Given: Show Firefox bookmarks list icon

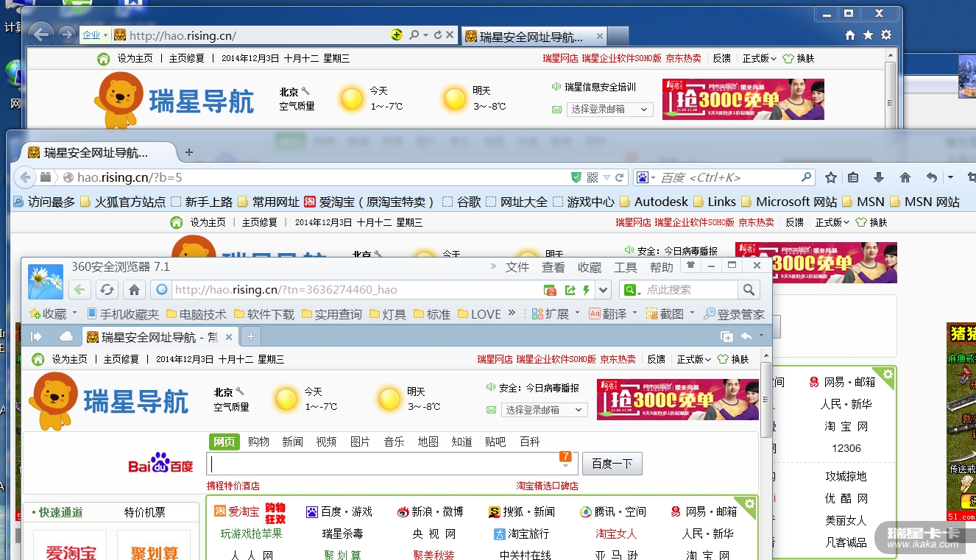Looking at the screenshot, I should [x=853, y=177].
